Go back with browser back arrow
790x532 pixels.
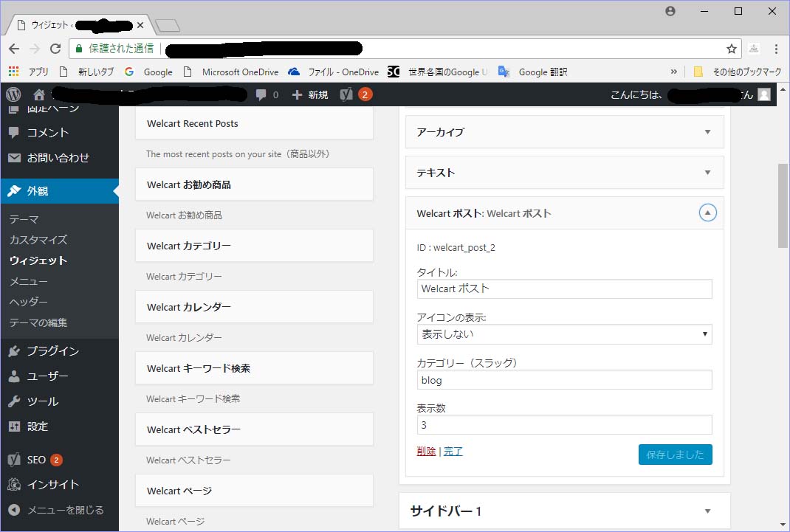[x=14, y=48]
